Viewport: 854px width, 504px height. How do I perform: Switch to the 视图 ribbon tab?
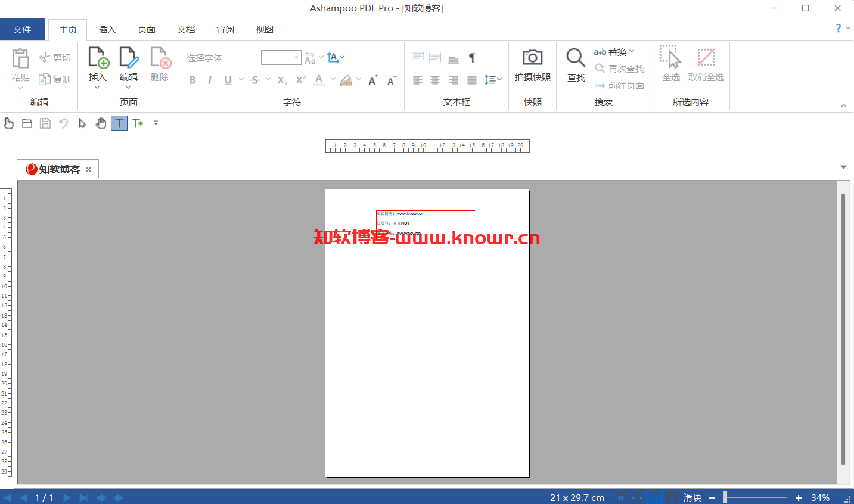tap(265, 29)
